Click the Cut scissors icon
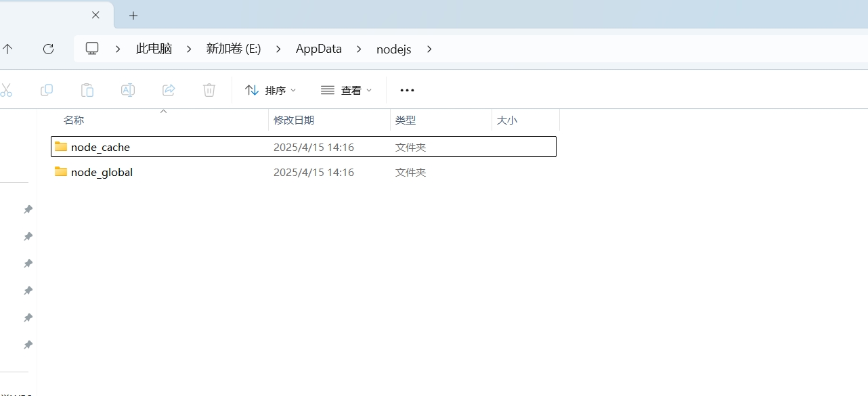This screenshot has height=396, width=868. coord(5,90)
